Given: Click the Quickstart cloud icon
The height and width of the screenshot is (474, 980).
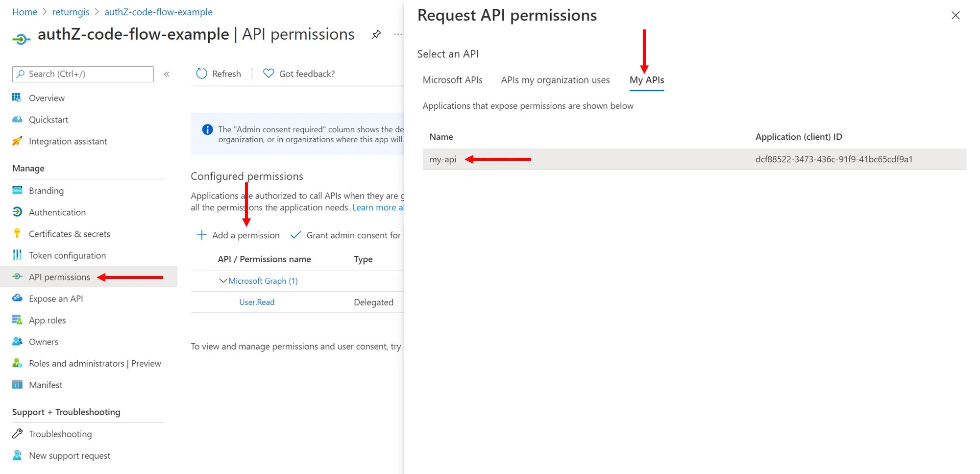Looking at the screenshot, I should pyautogui.click(x=17, y=119).
